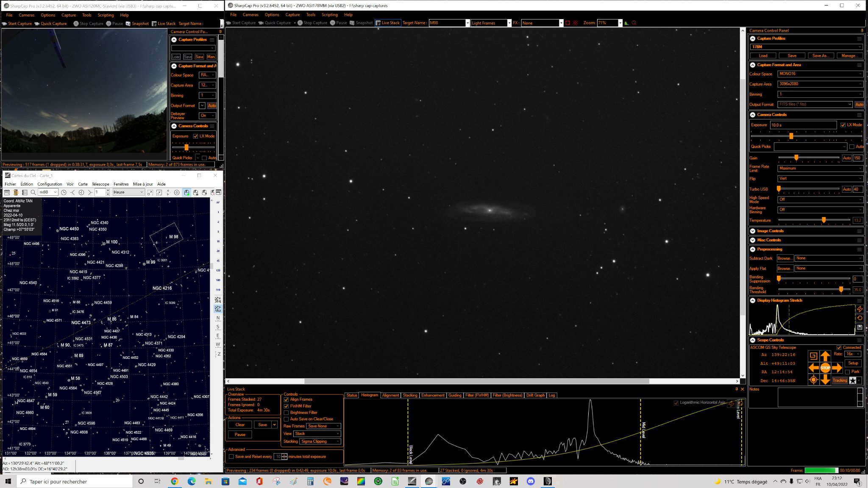Toggle the LX Mode checkbox for ZWO ASI178MM
This screenshot has height=488, width=868.
843,125
